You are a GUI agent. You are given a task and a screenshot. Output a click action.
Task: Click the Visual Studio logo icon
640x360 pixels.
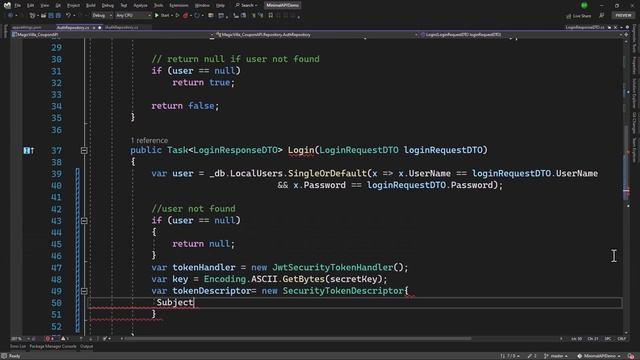tap(7, 5)
